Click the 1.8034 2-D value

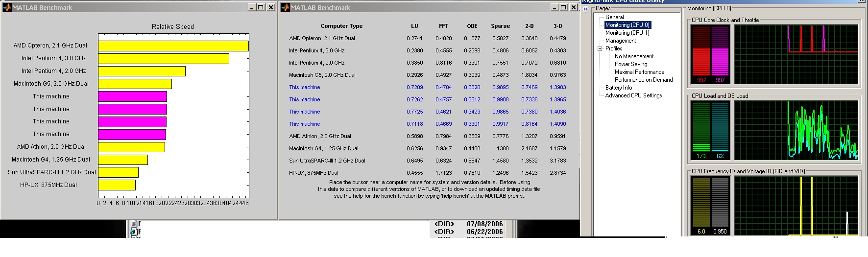(x=529, y=75)
